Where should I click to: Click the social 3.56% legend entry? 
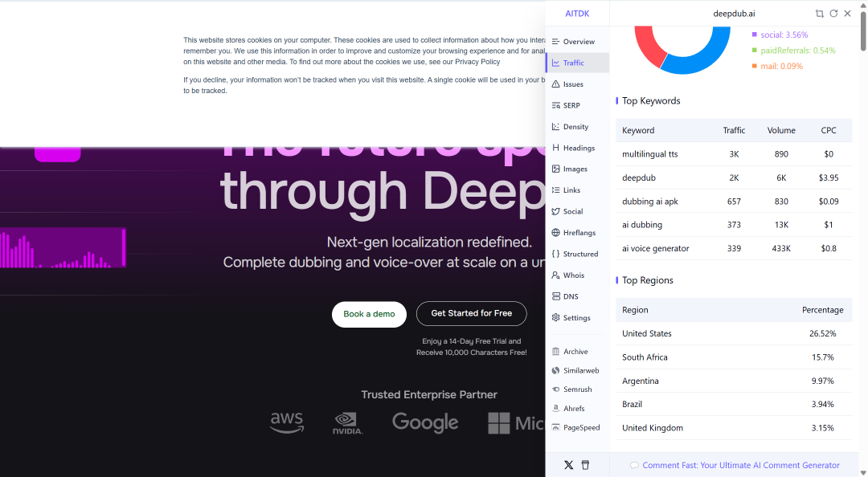(780, 35)
